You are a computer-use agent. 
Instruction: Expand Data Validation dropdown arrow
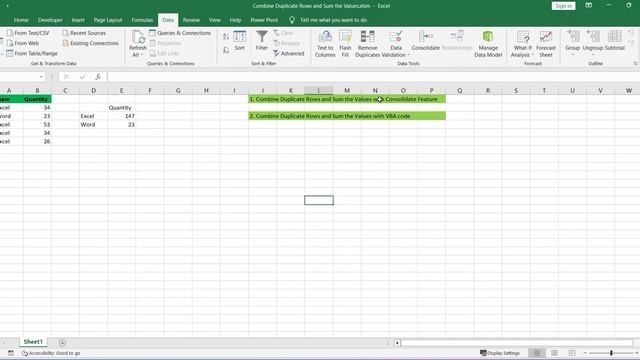(408, 55)
